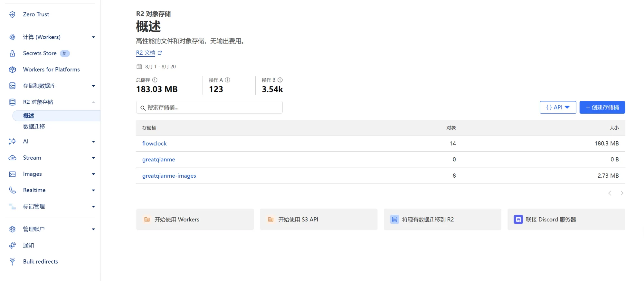Expand 计算 (Workers) menu arrow

(x=93, y=37)
